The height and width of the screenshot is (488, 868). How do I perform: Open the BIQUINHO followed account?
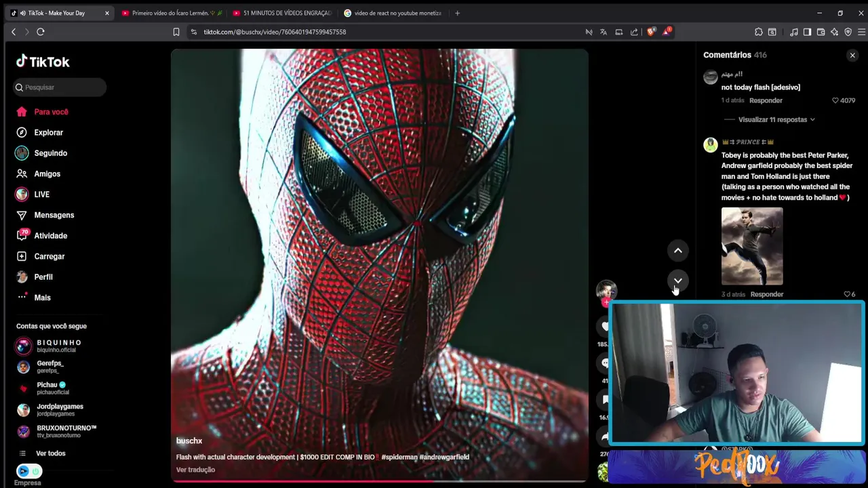click(x=49, y=346)
